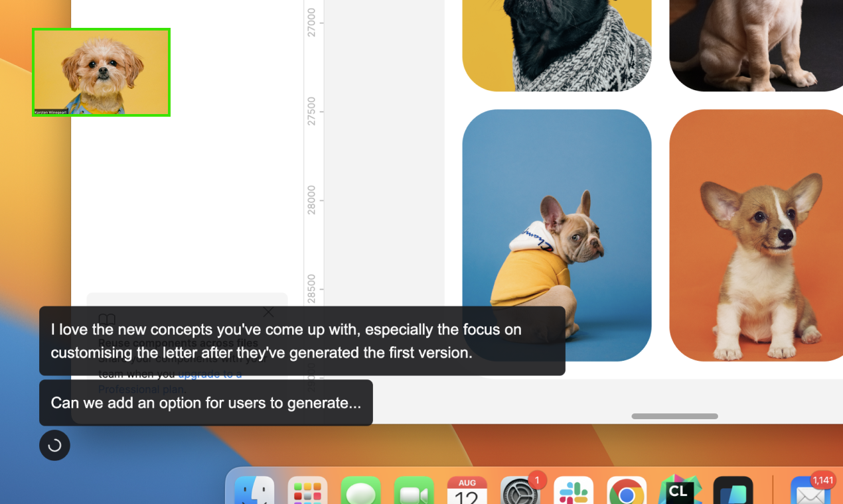
Task: Click the 28000 mark on the vertical ruler
Action: (x=312, y=200)
